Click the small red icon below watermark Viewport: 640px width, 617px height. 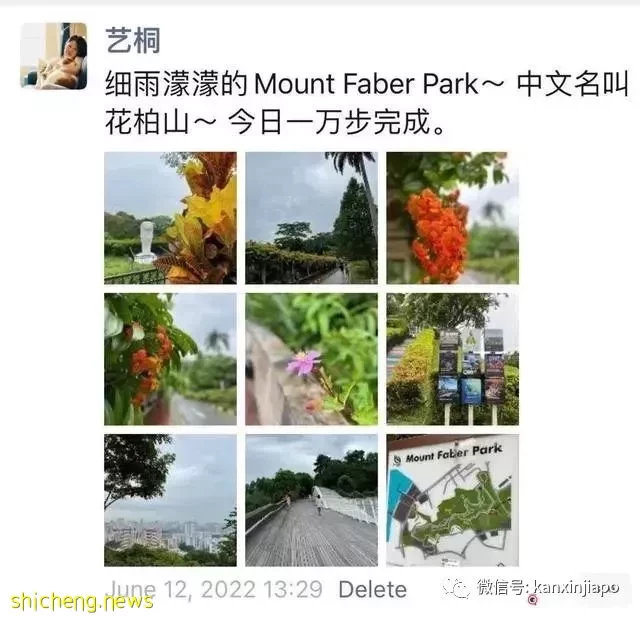532,600
